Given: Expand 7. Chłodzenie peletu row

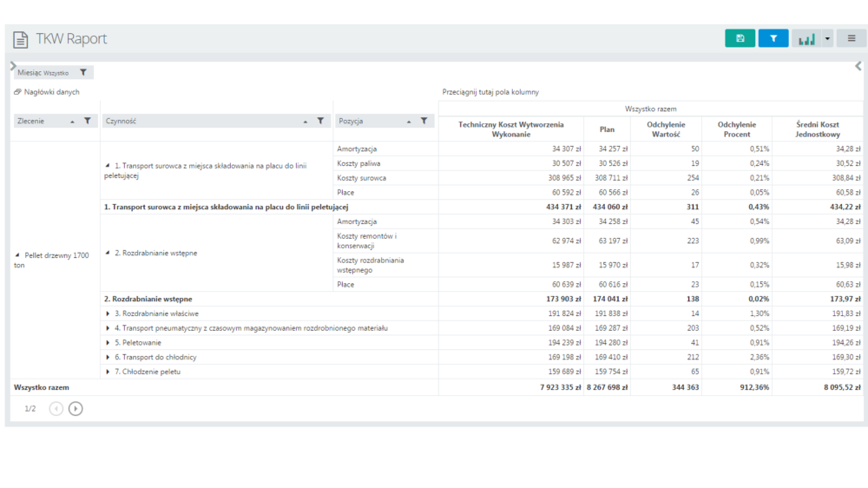Looking at the screenshot, I should pos(108,372).
